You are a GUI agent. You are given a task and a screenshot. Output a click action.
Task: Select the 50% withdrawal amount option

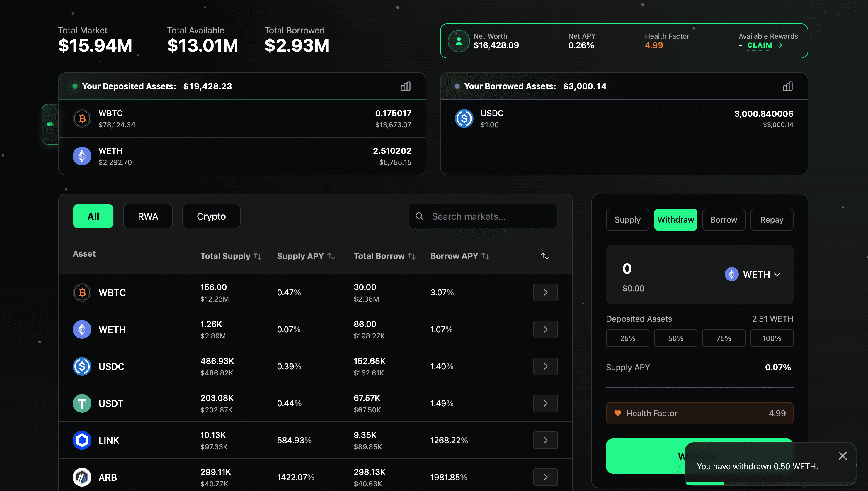click(675, 338)
